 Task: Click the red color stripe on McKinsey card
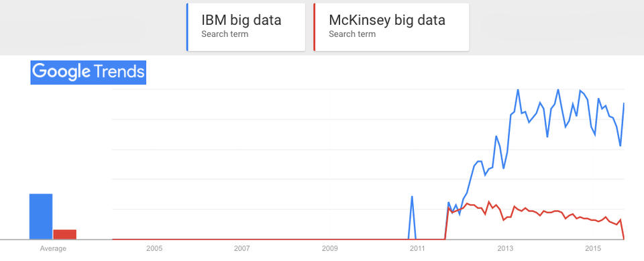click(x=315, y=27)
